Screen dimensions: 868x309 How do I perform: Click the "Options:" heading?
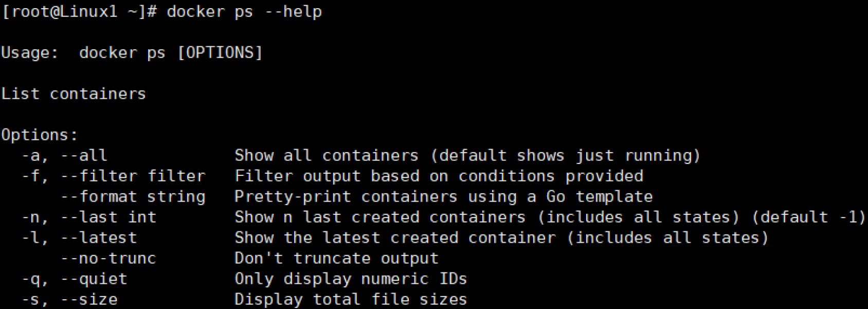click(x=40, y=135)
